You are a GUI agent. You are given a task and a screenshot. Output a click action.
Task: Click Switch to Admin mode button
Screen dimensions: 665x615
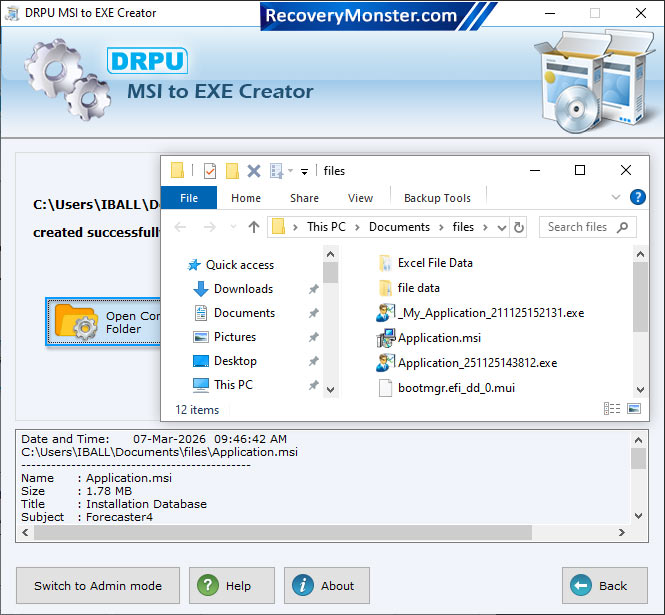pos(97,586)
